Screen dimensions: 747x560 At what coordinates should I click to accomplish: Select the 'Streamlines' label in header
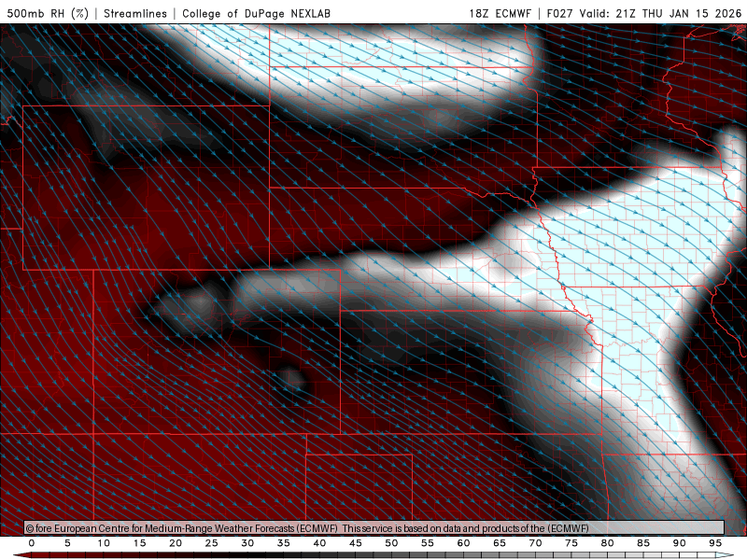click(135, 13)
